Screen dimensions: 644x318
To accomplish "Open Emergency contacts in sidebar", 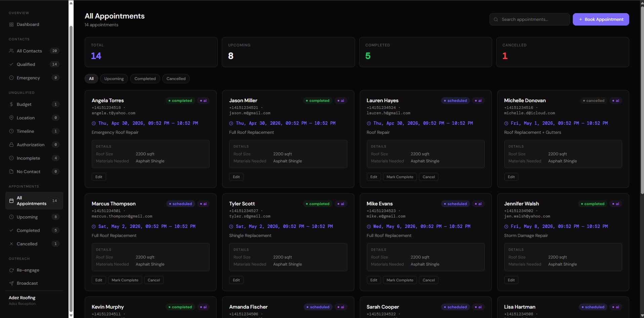I will [28, 78].
